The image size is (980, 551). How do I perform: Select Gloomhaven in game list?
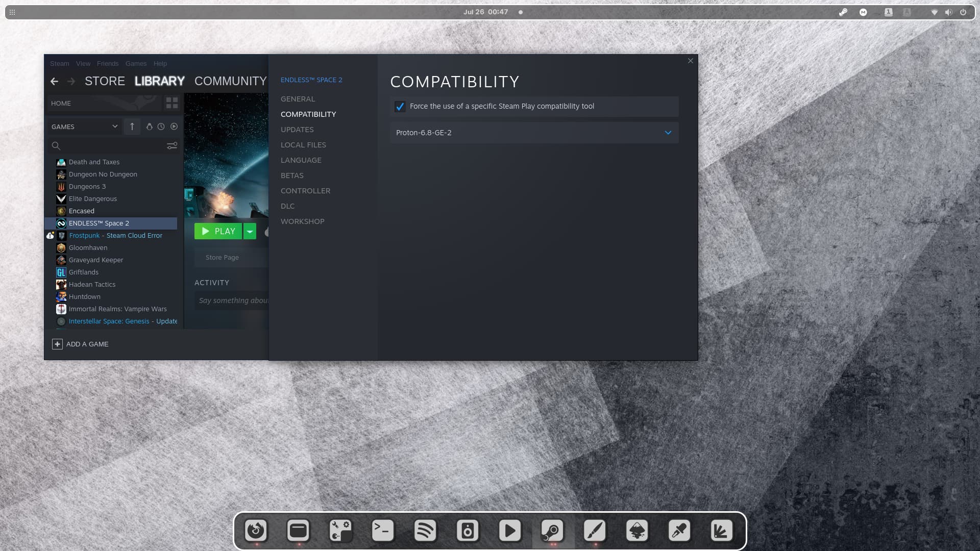pyautogui.click(x=88, y=248)
